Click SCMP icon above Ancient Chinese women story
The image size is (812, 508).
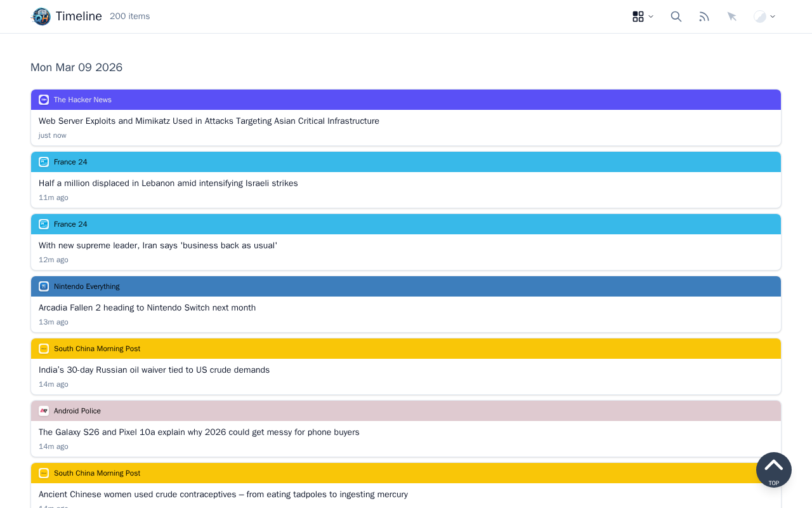tap(44, 473)
